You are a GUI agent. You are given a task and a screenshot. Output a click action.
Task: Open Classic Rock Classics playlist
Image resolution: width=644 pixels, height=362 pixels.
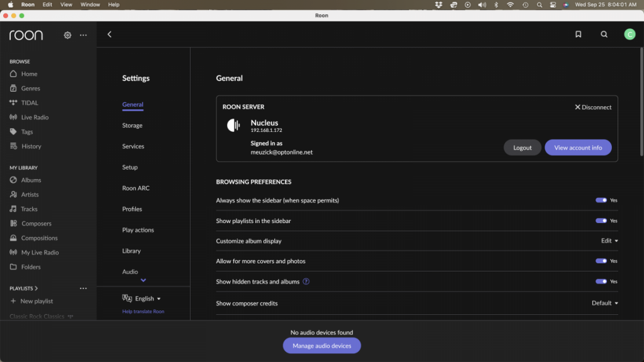37,317
